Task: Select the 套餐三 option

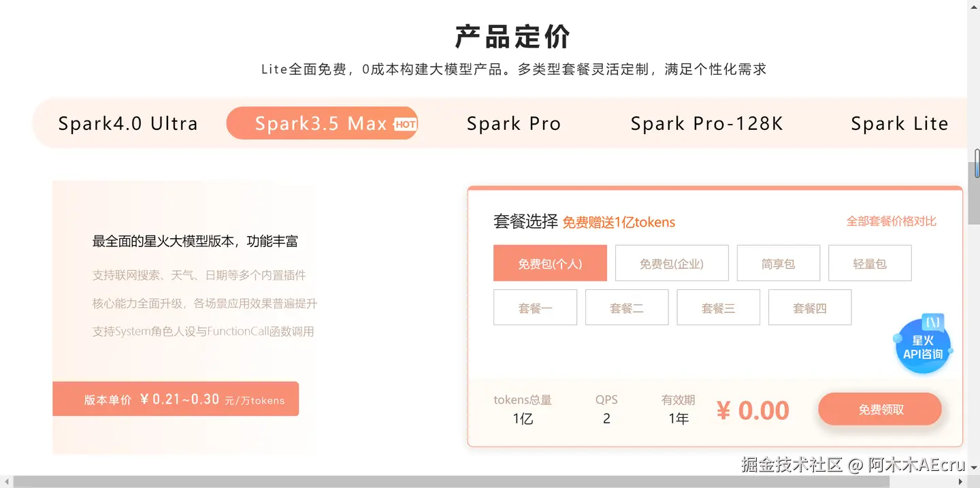Action: click(x=718, y=308)
